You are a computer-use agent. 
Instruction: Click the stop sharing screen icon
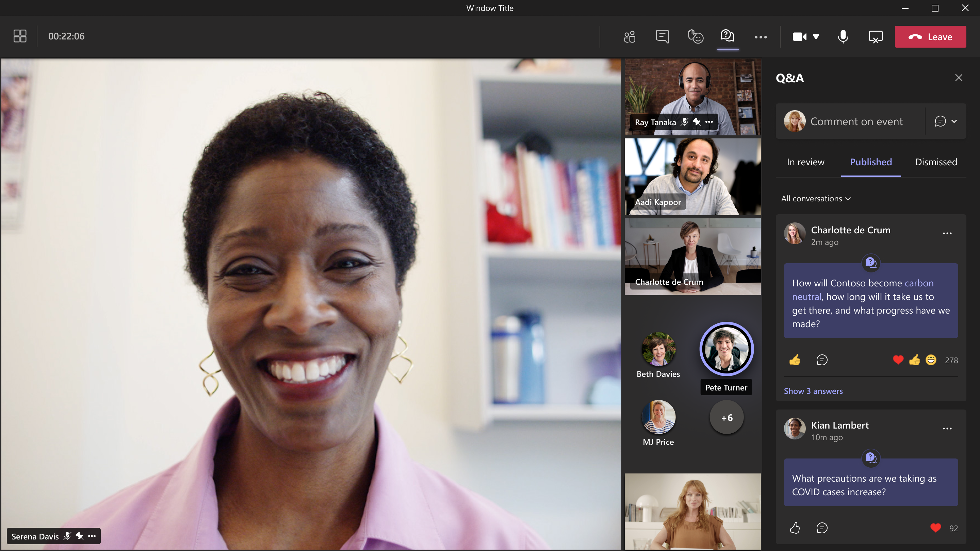pyautogui.click(x=876, y=37)
